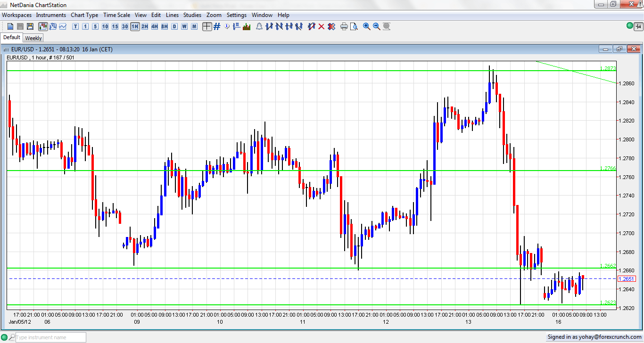Select the 4H timeframe button
The width and height of the screenshot is (644, 343).
(155, 26)
